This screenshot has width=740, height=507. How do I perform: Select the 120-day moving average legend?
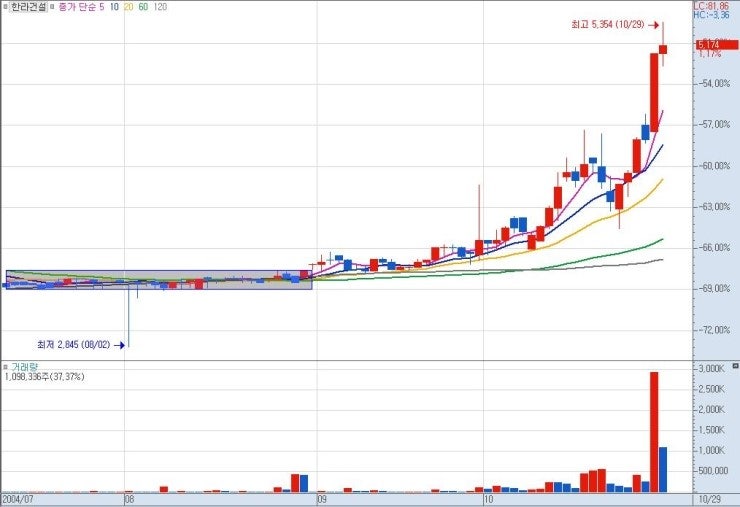coord(160,7)
